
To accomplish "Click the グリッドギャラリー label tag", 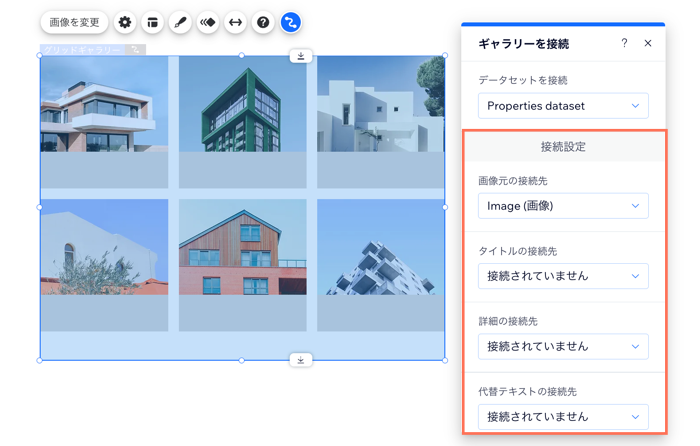I will (82, 50).
